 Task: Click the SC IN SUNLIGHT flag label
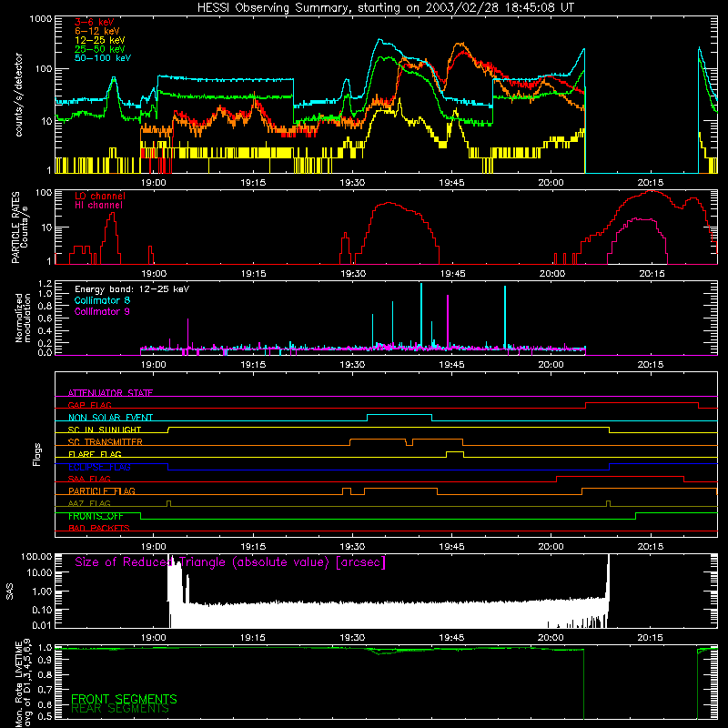[105, 430]
